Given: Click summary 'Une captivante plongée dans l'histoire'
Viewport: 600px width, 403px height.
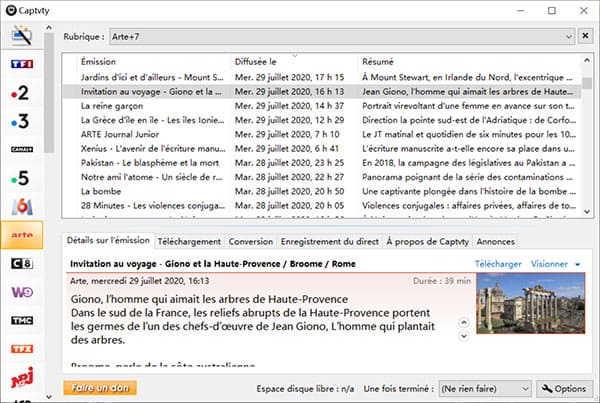Looking at the screenshot, I should [x=468, y=191].
